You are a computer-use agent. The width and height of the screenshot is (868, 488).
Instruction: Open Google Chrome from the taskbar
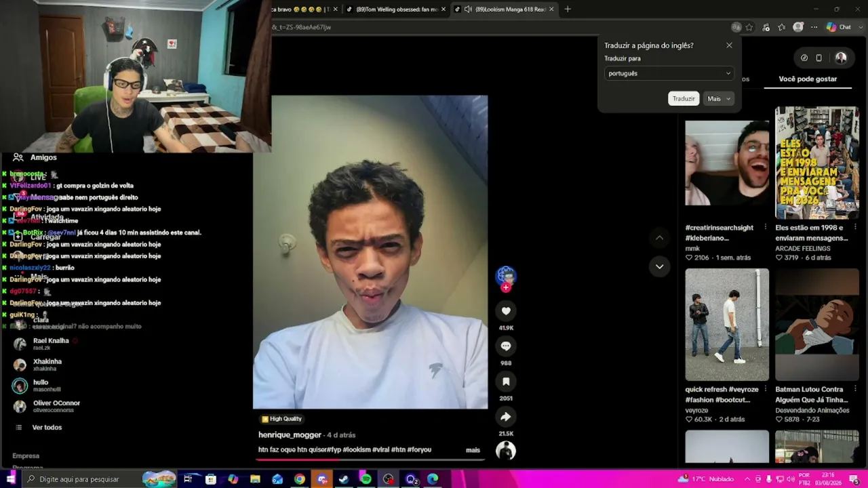pyautogui.click(x=300, y=479)
